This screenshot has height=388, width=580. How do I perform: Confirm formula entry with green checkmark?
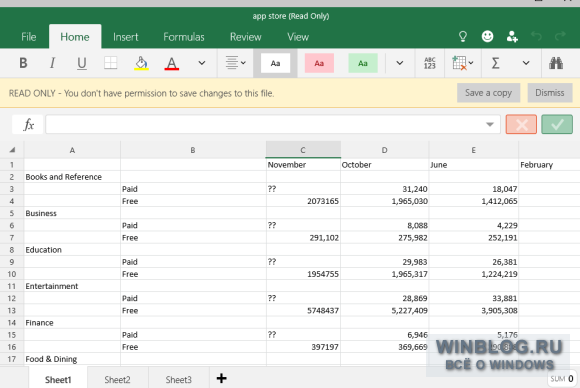pyautogui.click(x=557, y=125)
